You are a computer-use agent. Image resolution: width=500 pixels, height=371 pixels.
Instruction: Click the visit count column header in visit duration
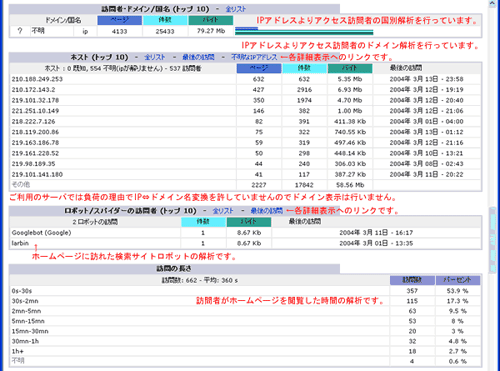pyautogui.click(x=412, y=280)
